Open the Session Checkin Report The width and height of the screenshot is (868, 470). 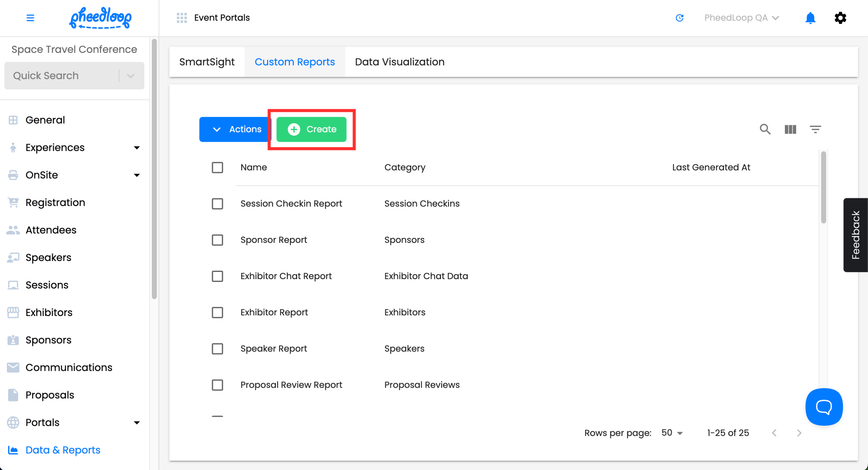click(291, 204)
